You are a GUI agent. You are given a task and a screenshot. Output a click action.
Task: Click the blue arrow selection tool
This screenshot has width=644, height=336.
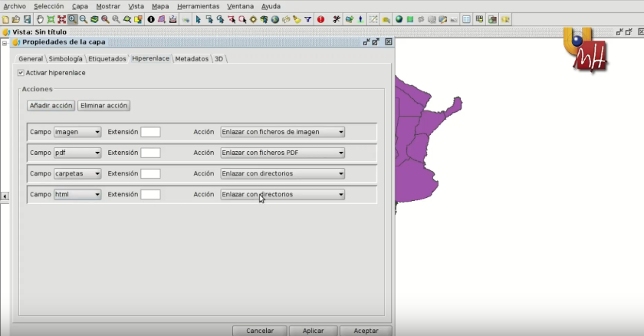[198, 19]
